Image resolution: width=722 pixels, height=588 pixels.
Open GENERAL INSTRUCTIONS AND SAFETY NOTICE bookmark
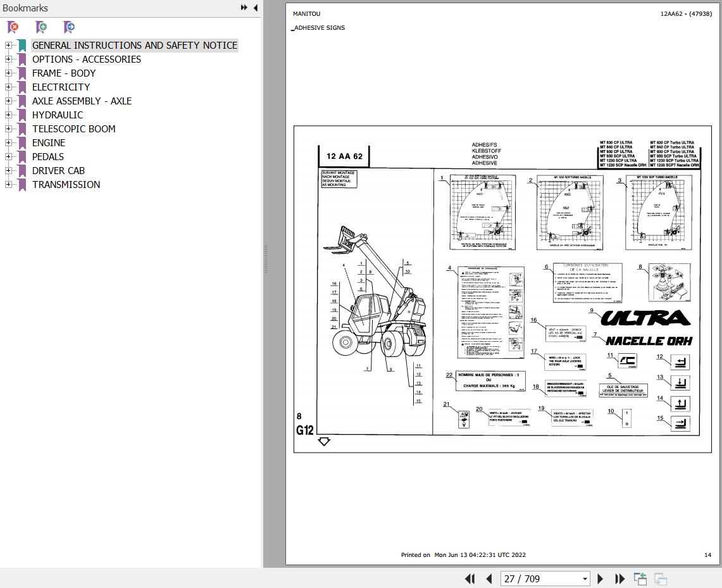[x=134, y=45]
